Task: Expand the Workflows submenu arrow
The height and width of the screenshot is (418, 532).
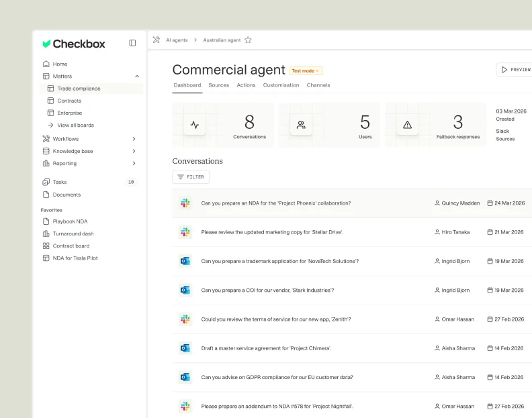Action: pyautogui.click(x=134, y=139)
